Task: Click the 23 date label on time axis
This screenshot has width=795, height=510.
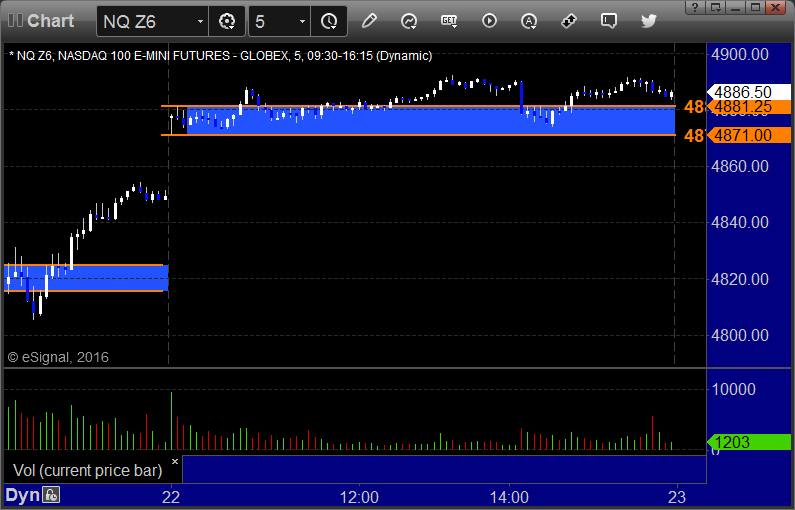Action: click(677, 497)
